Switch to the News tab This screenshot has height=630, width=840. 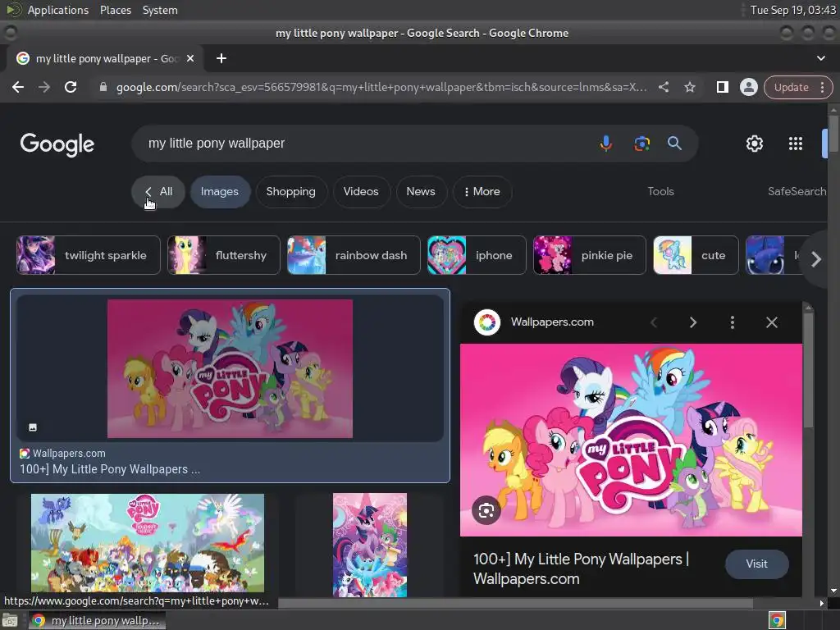(421, 192)
